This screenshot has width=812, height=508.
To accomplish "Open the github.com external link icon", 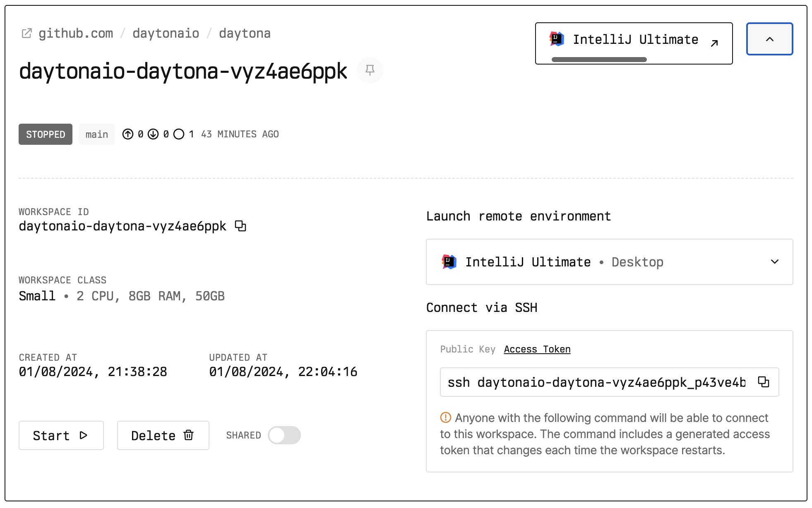I will 26,34.
